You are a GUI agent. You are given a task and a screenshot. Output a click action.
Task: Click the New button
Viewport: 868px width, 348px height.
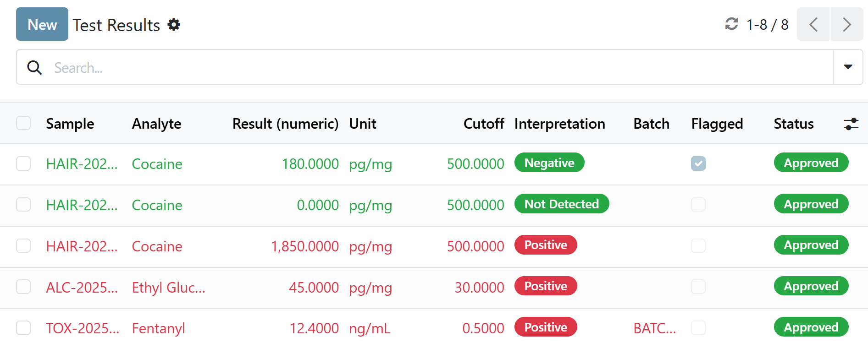tap(42, 24)
